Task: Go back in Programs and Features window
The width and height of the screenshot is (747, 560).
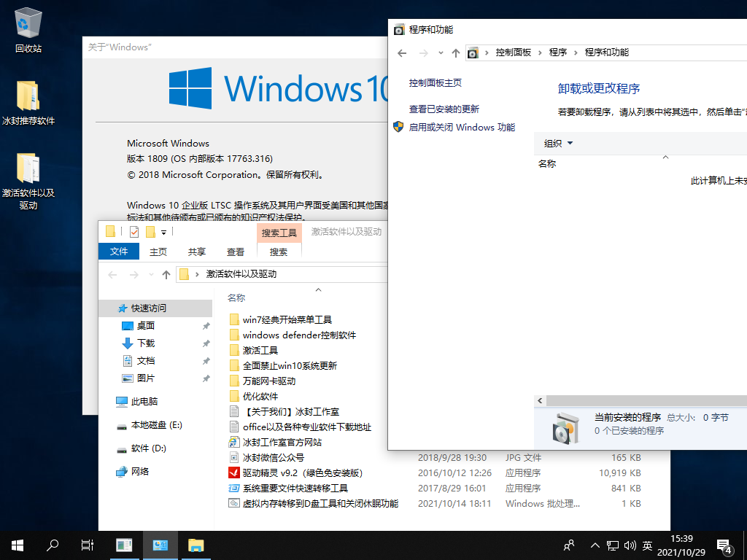Action: (402, 52)
